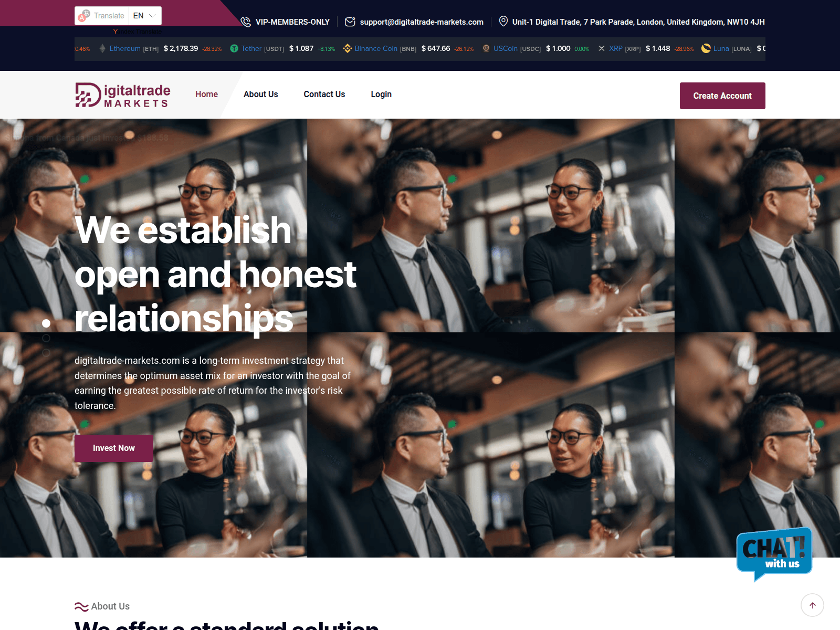Open the Login page

(381, 94)
